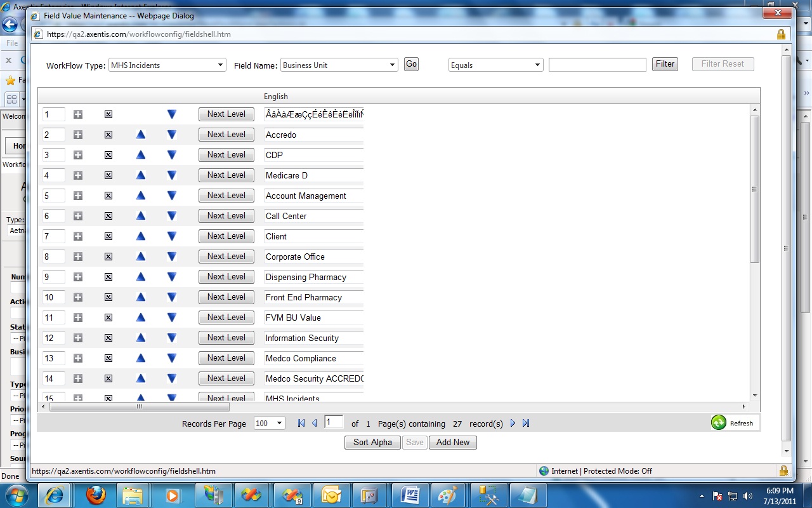The width and height of the screenshot is (812, 508).
Task: Open Next Level for Medco Compliance
Action: coord(226,358)
